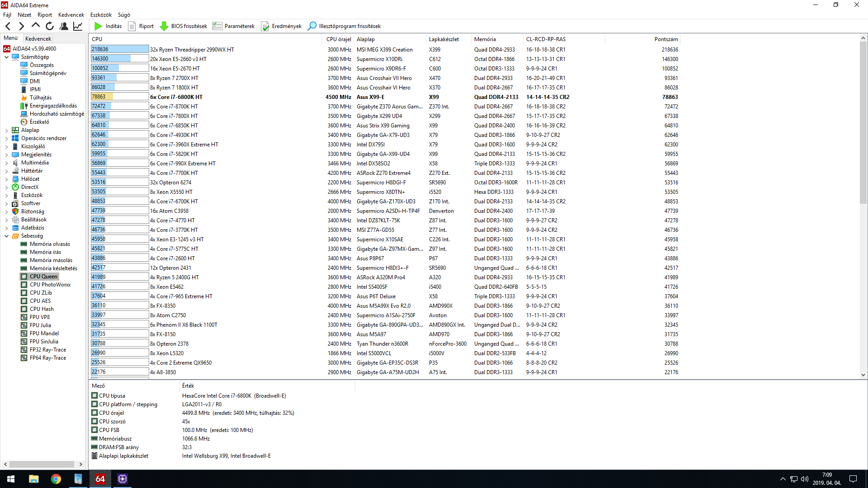
Task: Select the CPU PhotoWorxx benchmark
Action: 50,285
